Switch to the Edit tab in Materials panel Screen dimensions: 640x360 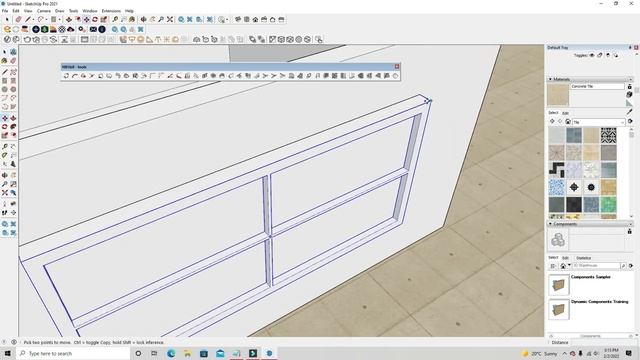[565, 113]
